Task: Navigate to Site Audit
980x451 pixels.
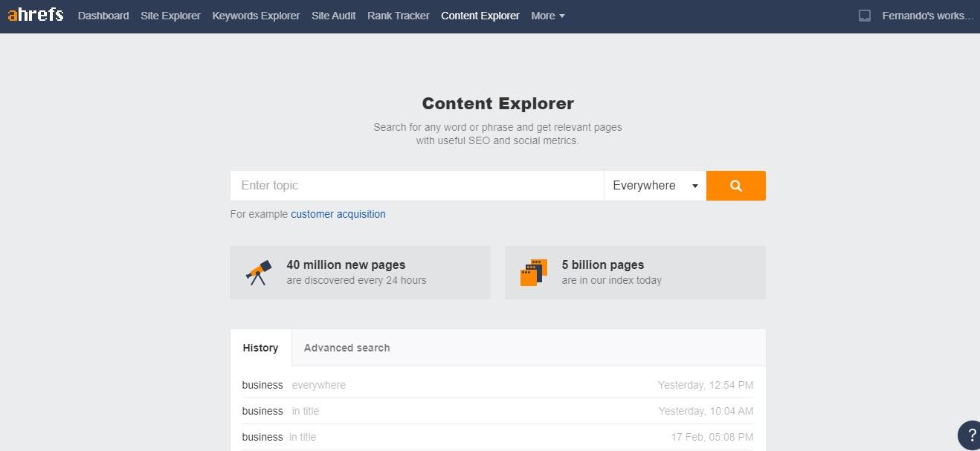Action: coord(333,16)
